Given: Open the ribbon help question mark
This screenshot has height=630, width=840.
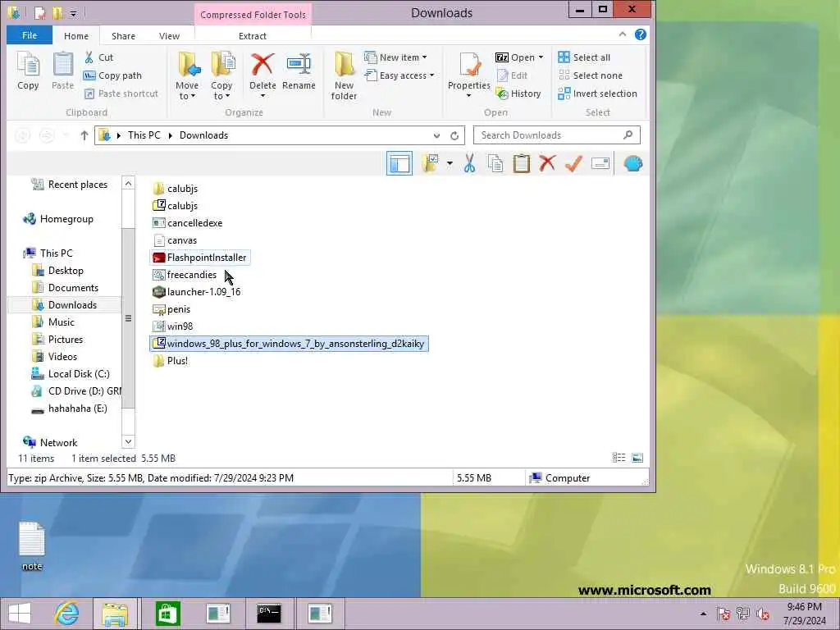Looking at the screenshot, I should (x=640, y=34).
